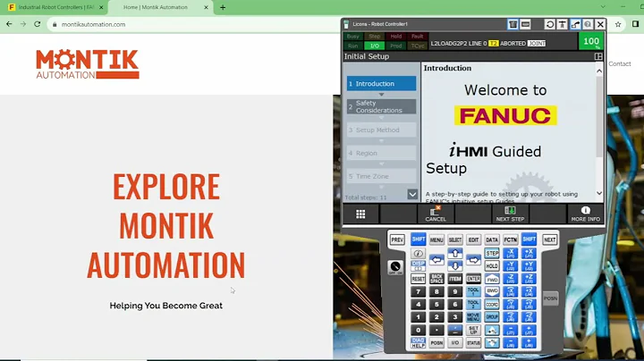The image size is (644, 361).
Task: Click the left arrow key on keypad
Action: coord(436,260)
